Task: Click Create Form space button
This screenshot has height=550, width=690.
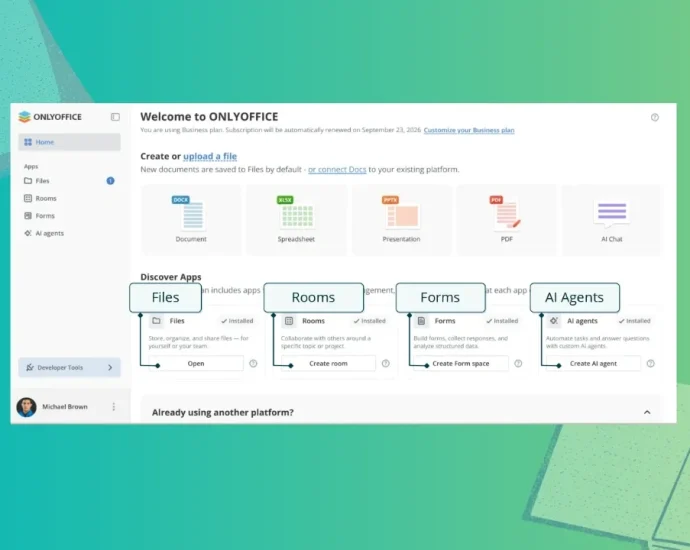Action: coord(461,363)
